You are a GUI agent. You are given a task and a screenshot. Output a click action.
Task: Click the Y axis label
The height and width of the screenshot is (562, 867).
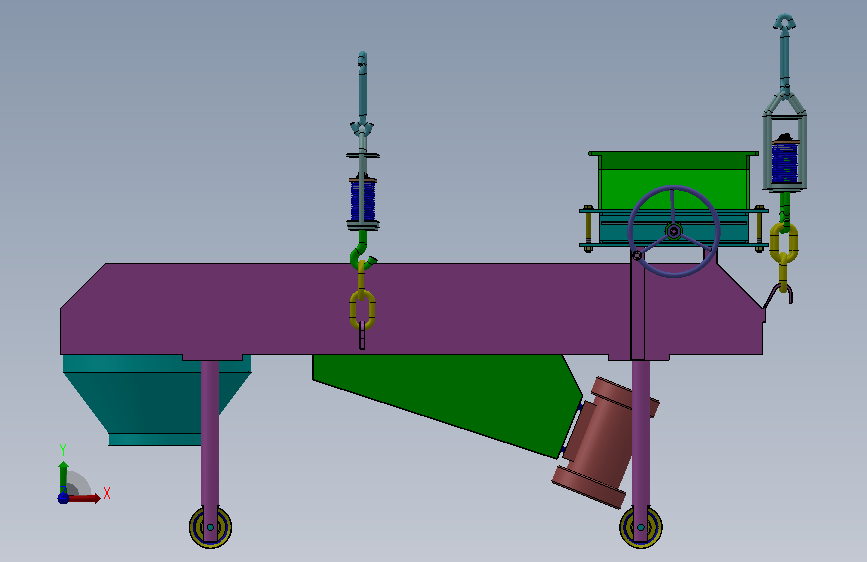point(63,450)
